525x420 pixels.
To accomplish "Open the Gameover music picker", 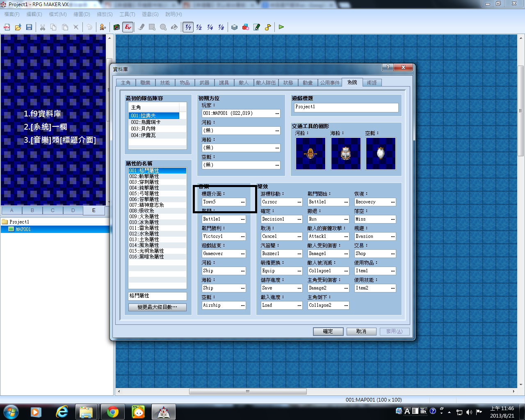I will coord(243,253).
